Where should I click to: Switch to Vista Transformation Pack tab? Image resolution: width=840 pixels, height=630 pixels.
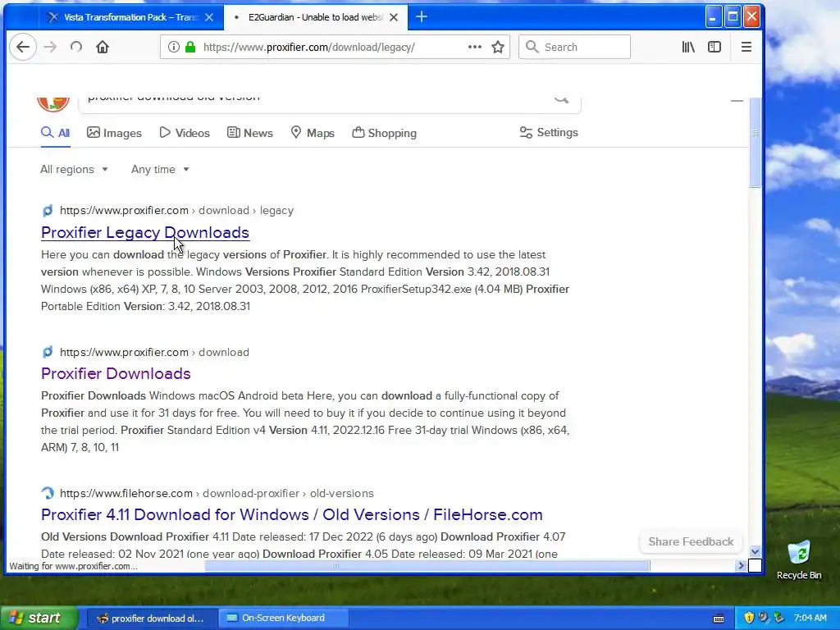coord(130,17)
